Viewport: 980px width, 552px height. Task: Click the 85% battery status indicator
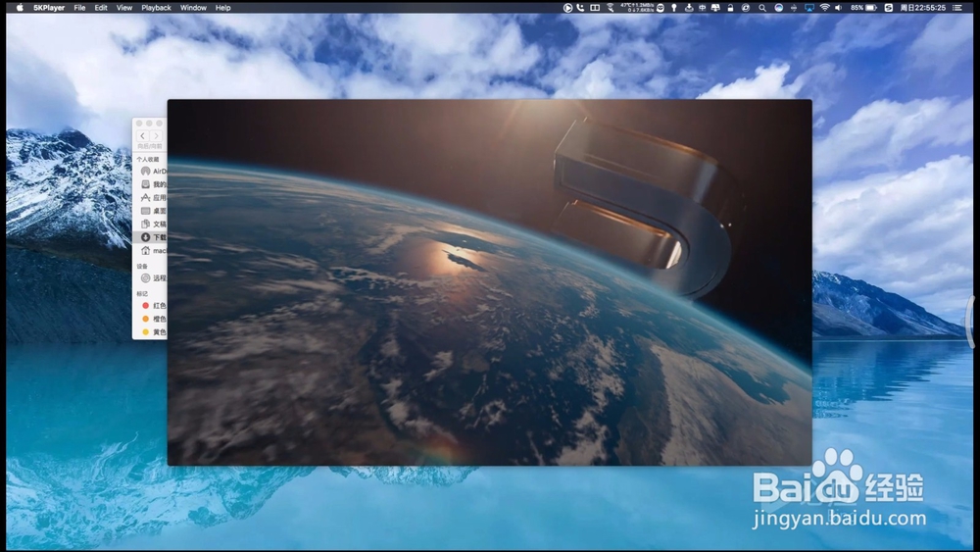[x=863, y=8]
